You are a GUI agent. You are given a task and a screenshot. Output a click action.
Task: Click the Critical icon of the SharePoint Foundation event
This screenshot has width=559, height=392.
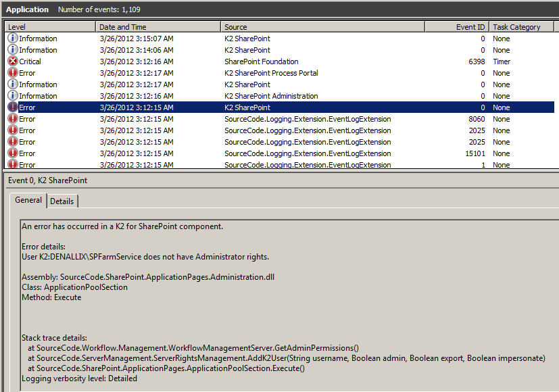pyautogui.click(x=12, y=62)
